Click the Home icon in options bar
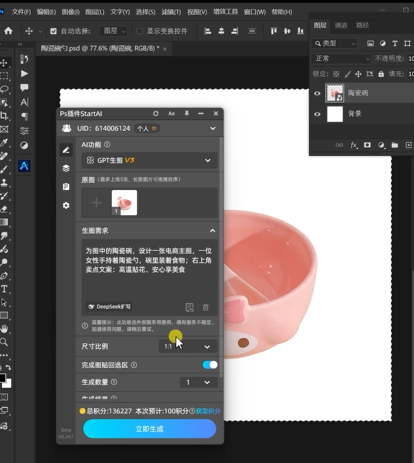414x463 pixels. (x=8, y=31)
